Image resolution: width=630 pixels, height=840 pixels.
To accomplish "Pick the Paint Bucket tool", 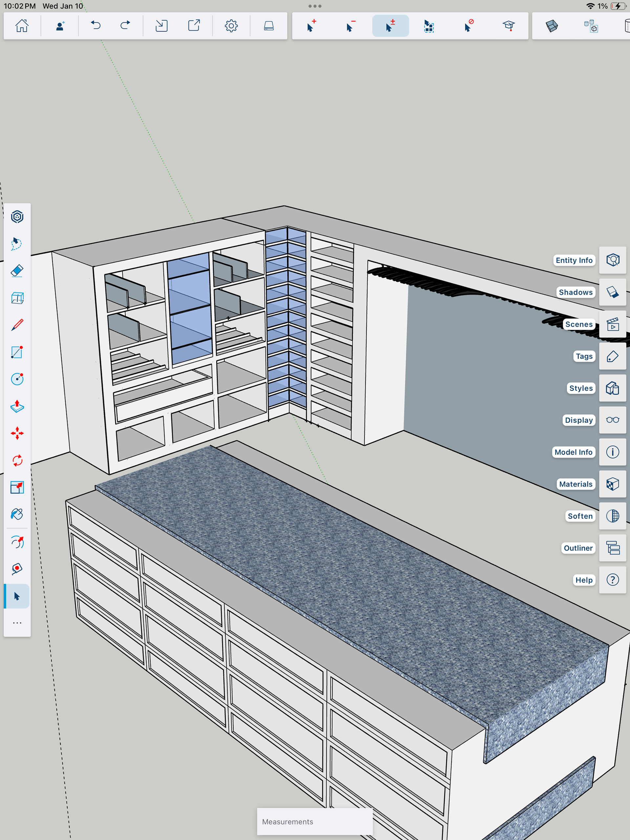I will point(17,514).
